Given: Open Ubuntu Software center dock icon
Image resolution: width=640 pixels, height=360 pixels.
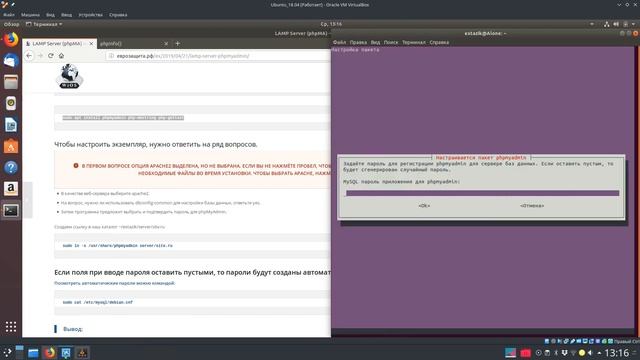Looking at the screenshot, I should (11, 146).
